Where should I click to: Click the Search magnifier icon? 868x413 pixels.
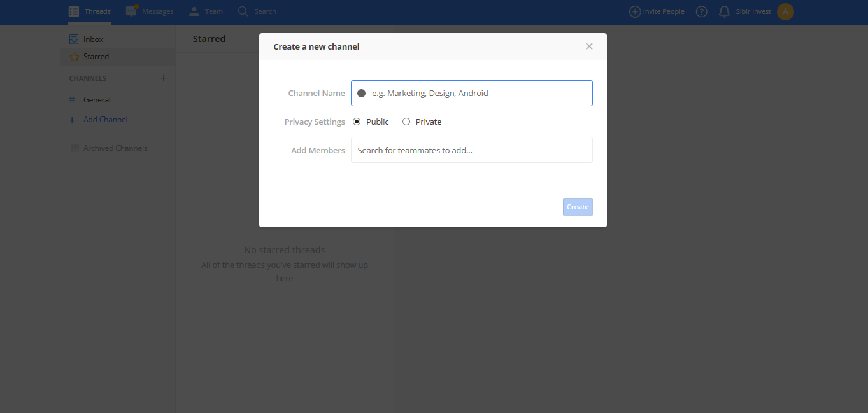point(243,11)
